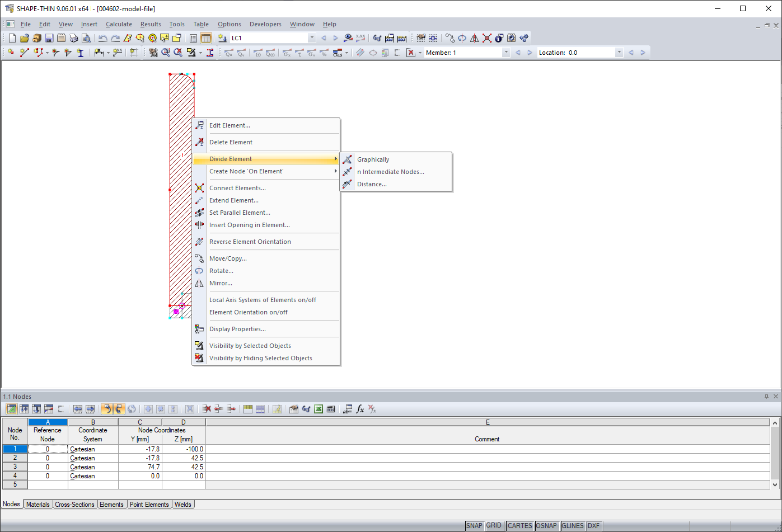782x532 pixels.
Task: Open the print preview magnifier icon
Action: pos(86,38)
